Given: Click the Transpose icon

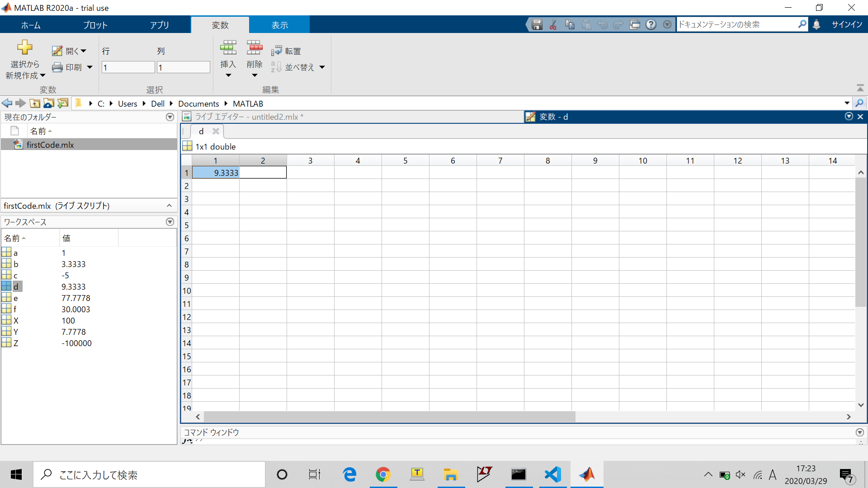Looking at the screenshot, I should click(x=276, y=51).
